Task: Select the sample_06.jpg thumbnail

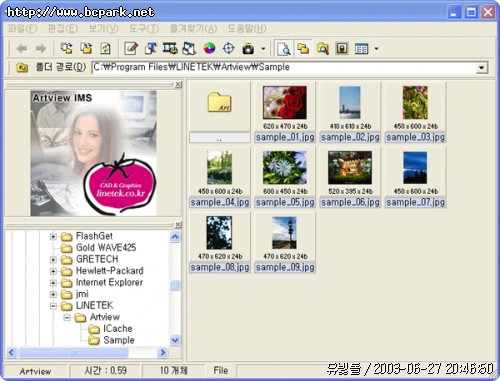Action: pyautogui.click(x=350, y=178)
